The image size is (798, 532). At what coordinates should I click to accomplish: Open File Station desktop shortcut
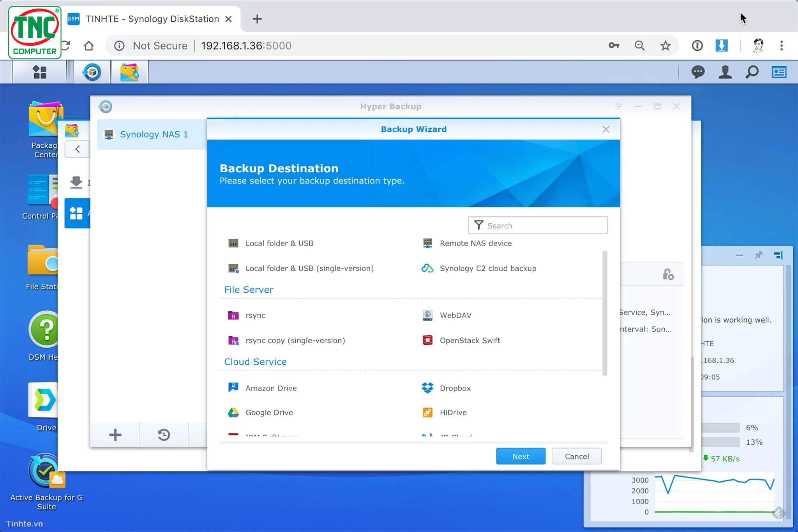[42, 267]
